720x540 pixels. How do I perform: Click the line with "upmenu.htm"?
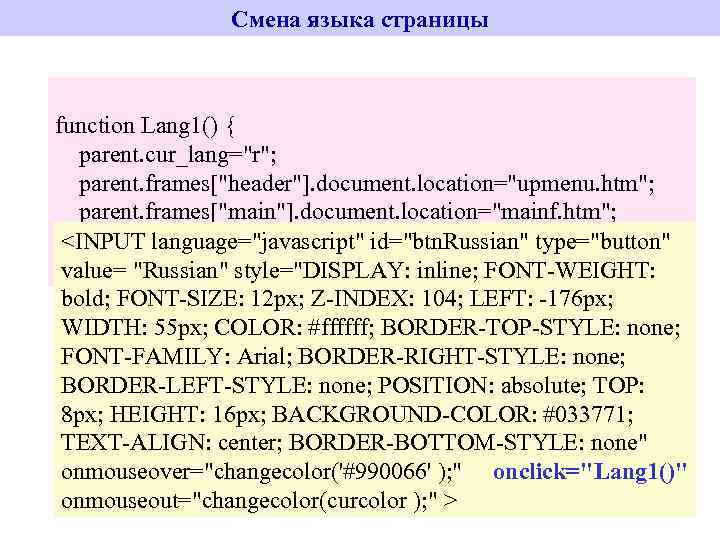pos(366,184)
